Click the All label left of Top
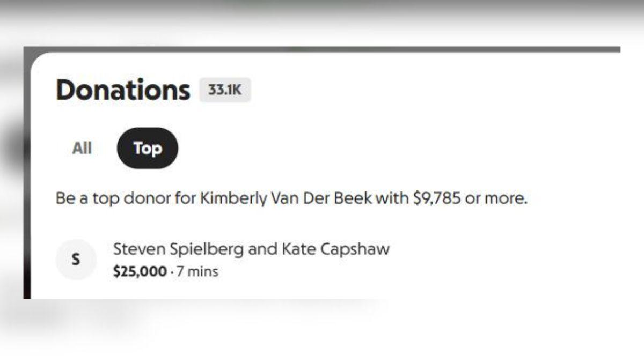 82,149
